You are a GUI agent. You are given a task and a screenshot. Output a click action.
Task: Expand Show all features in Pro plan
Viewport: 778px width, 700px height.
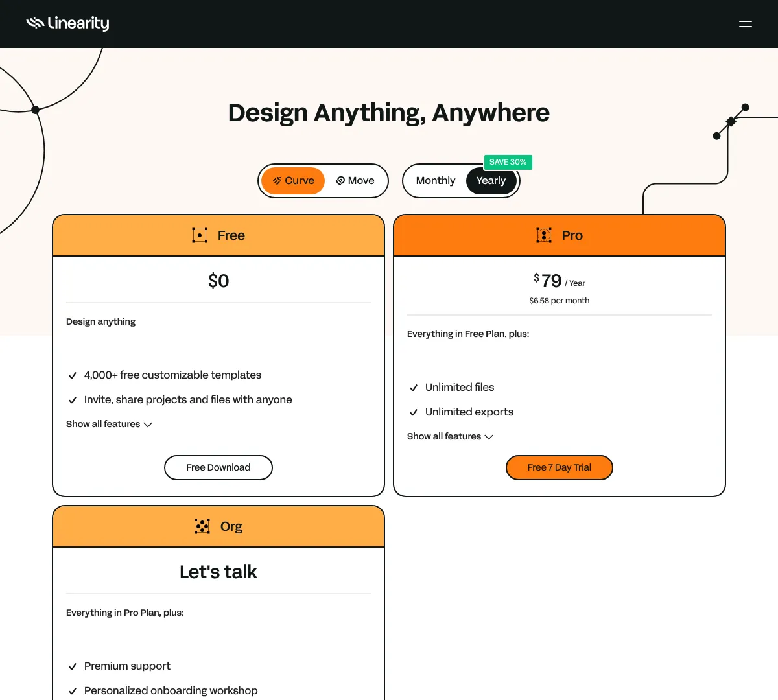tap(450, 436)
